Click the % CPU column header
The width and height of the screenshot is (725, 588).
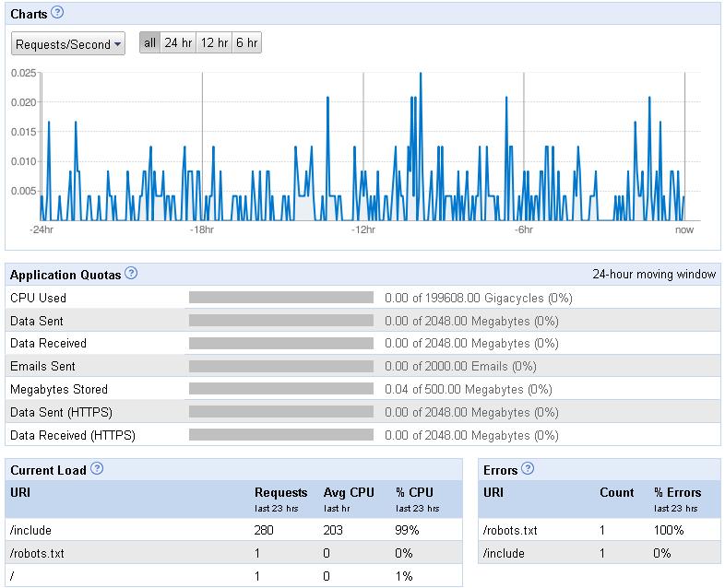(x=414, y=492)
